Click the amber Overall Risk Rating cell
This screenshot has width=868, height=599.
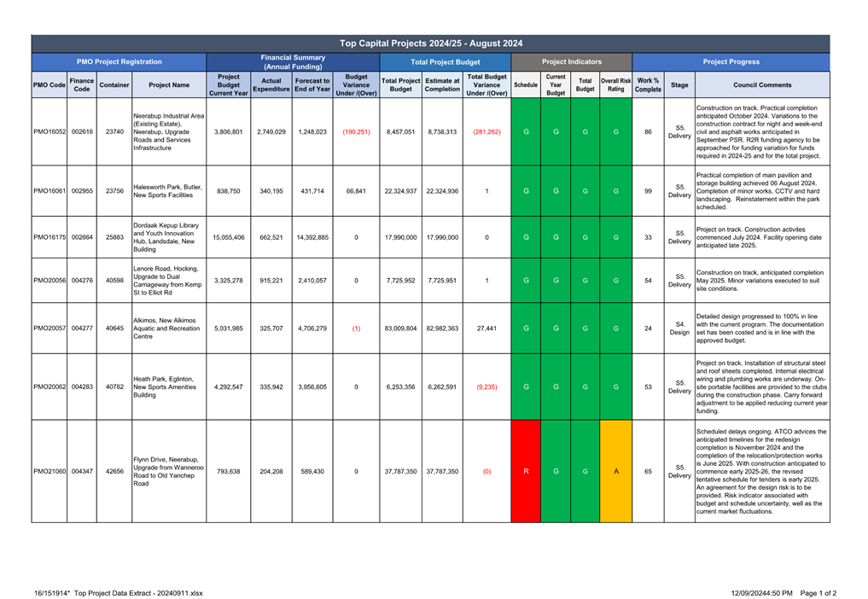[x=615, y=471]
